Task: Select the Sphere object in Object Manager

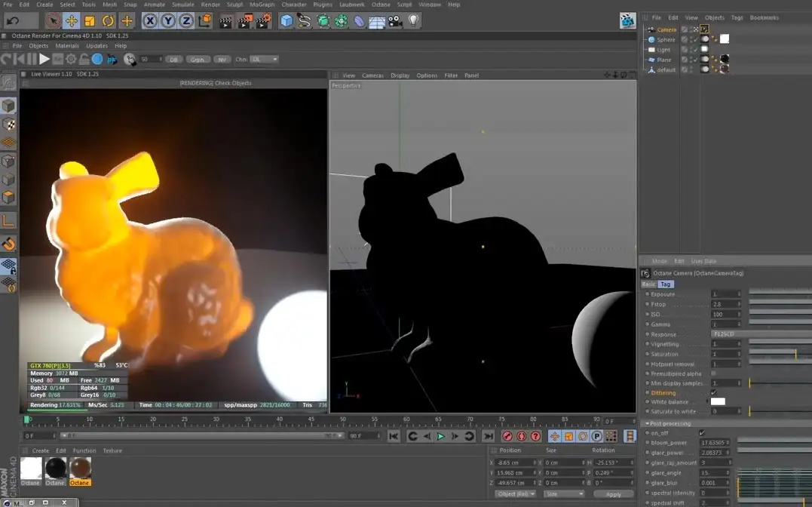Action: click(666, 40)
